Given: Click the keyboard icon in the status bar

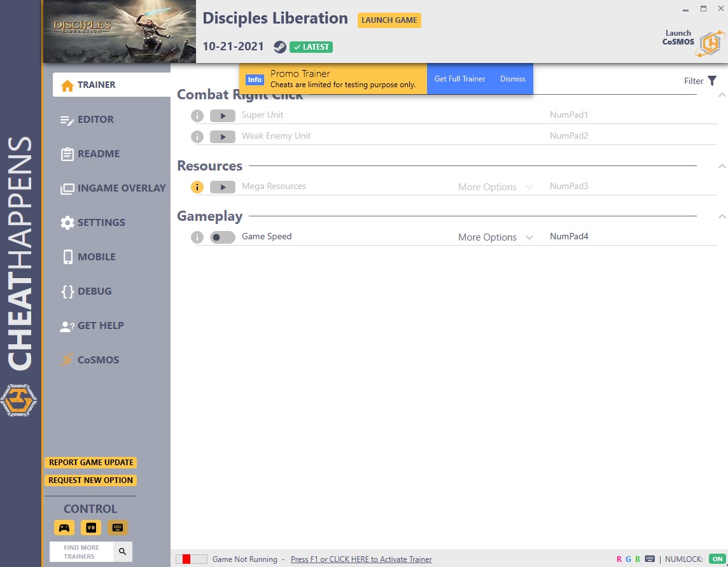Looking at the screenshot, I should [650, 559].
